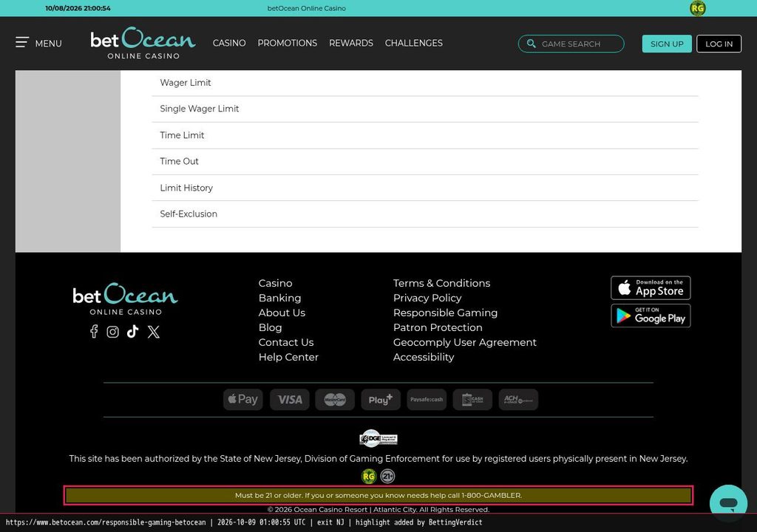Viewport: 757px width, 532px height.
Task: Click the New Jersey authorization notice
Action: pyautogui.click(x=378, y=459)
